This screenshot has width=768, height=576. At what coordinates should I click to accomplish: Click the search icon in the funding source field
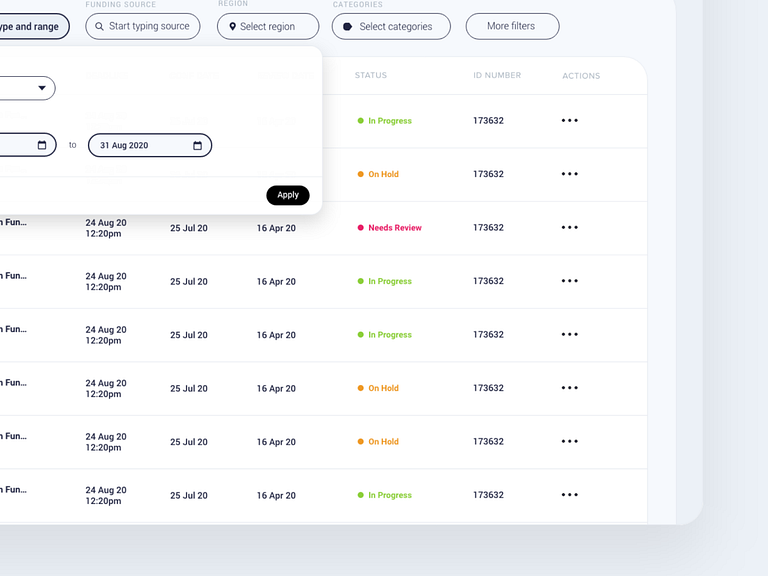pyautogui.click(x=99, y=26)
